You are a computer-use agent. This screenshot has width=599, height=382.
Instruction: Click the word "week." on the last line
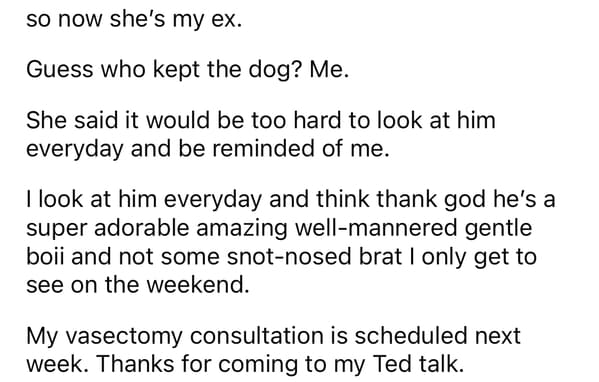coord(58,364)
